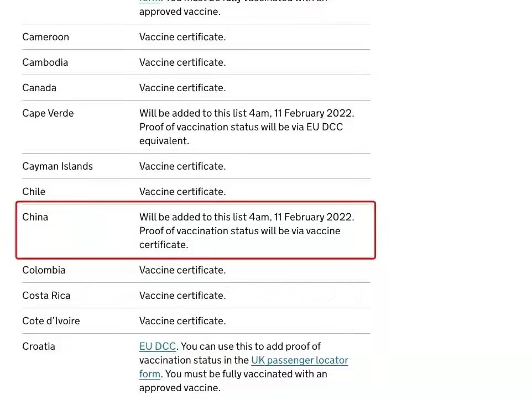Select the Cayman Islands row label
Viewport: 532px width, 400px height.
[58, 166]
